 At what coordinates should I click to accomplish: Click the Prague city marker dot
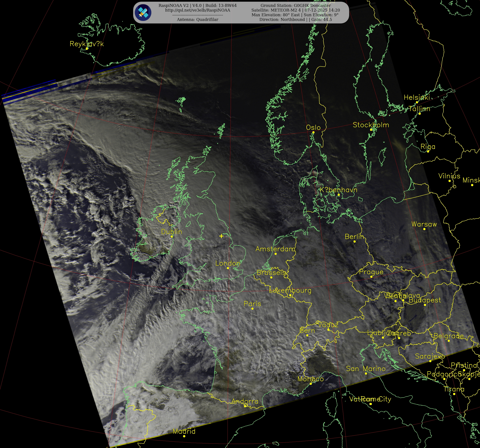click(x=371, y=277)
